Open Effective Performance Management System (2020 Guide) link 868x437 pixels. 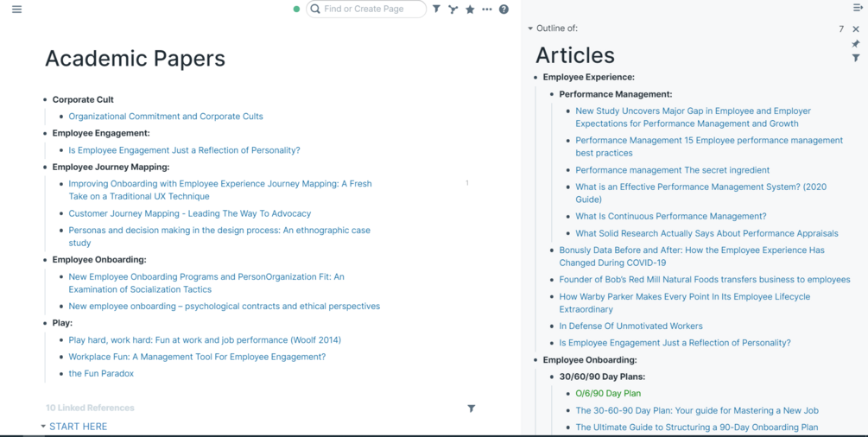coord(700,193)
